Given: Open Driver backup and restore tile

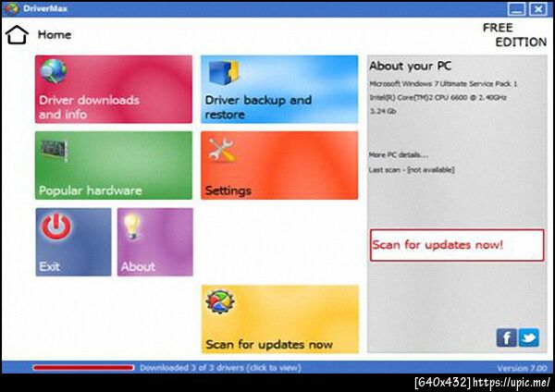Looking at the screenshot, I should coord(279,89).
